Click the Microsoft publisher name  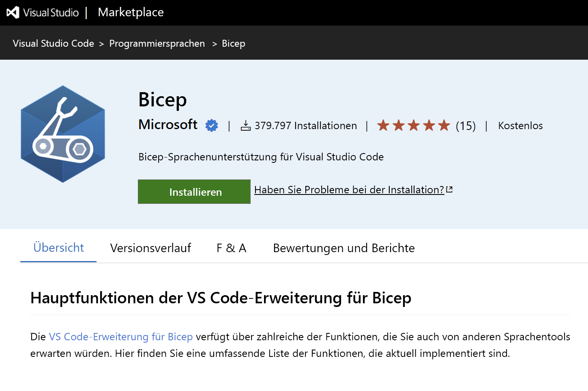pyautogui.click(x=167, y=125)
